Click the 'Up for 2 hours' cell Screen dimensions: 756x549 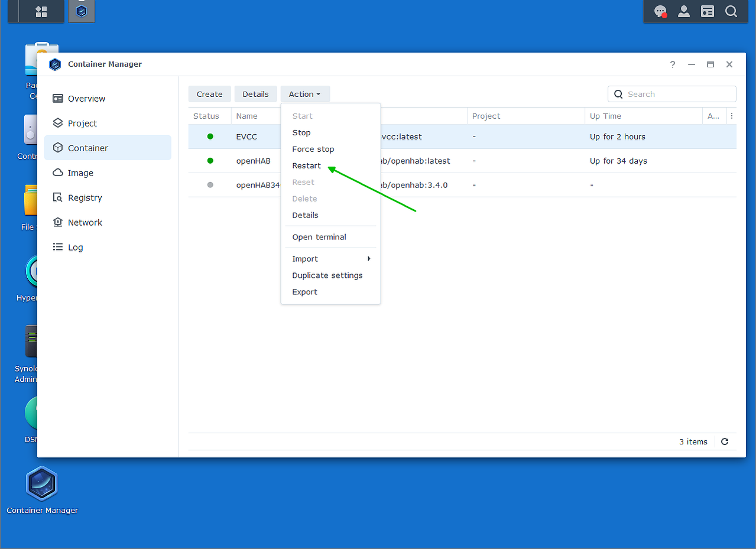pyautogui.click(x=618, y=137)
